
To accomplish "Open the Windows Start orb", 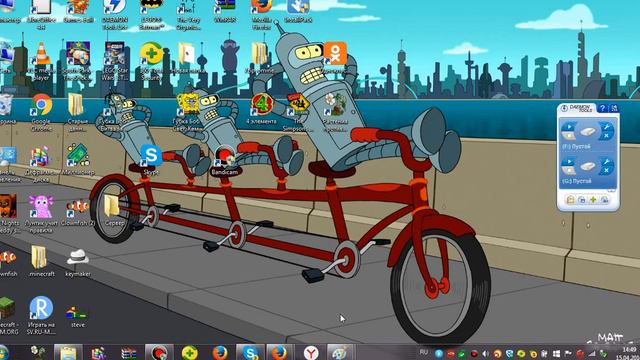I will [3, 352].
